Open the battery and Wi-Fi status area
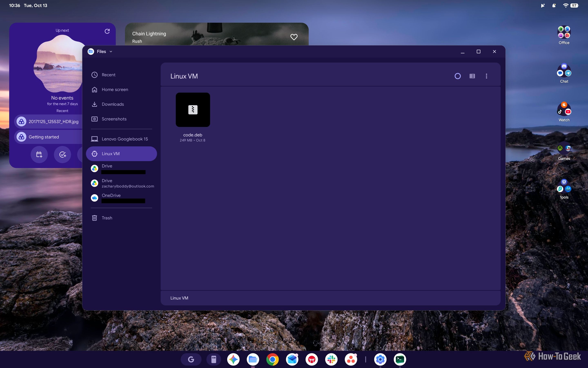 coord(570,5)
